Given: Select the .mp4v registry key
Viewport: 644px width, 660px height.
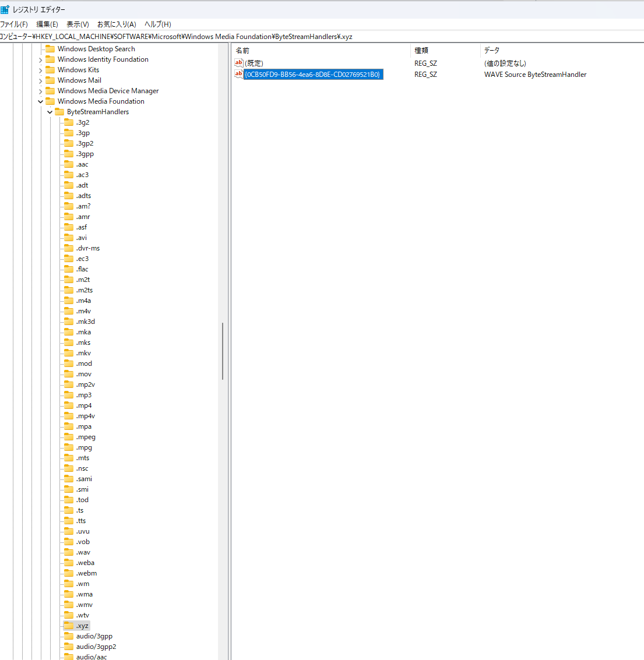Looking at the screenshot, I should 86,416.
